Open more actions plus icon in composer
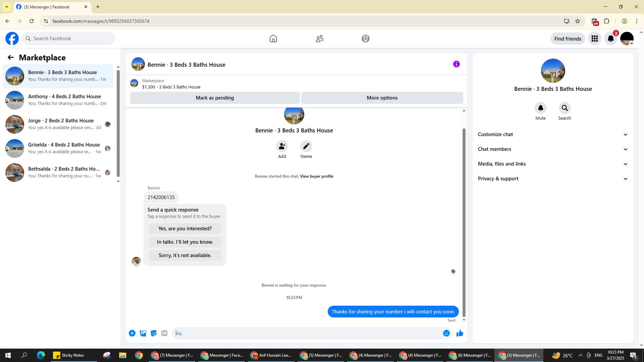The height and width of the screenshot is (362, 644). click(x=132, y=333)
